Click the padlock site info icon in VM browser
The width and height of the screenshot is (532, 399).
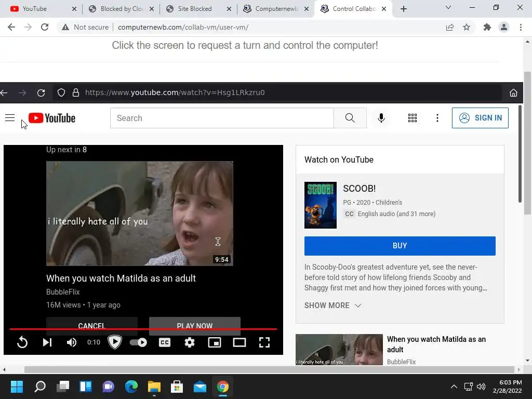tap(76, 92)
